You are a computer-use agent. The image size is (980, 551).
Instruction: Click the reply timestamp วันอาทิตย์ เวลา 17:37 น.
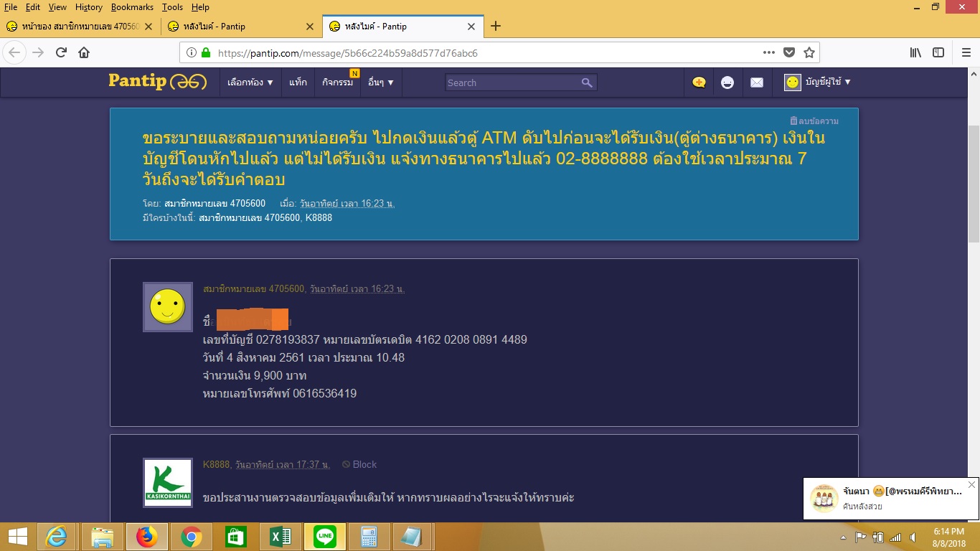click(283, 464)
